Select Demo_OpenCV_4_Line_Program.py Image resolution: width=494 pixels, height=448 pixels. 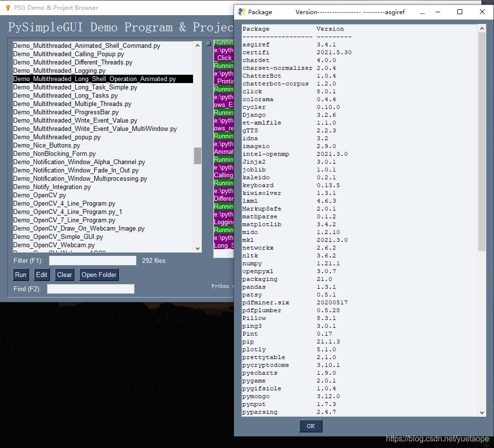[x=103, y=204]
